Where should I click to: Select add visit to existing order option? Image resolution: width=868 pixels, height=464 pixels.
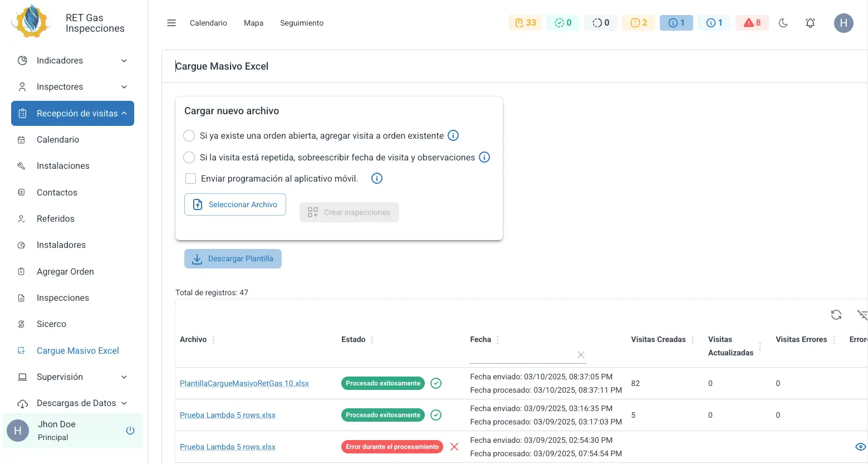click(x=189, y=135)
